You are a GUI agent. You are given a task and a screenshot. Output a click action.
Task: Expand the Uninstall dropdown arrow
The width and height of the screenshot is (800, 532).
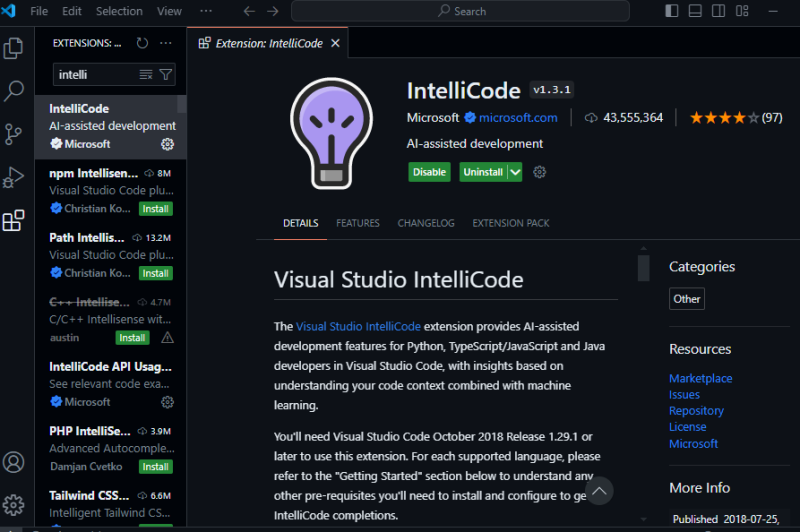[515, 172]
